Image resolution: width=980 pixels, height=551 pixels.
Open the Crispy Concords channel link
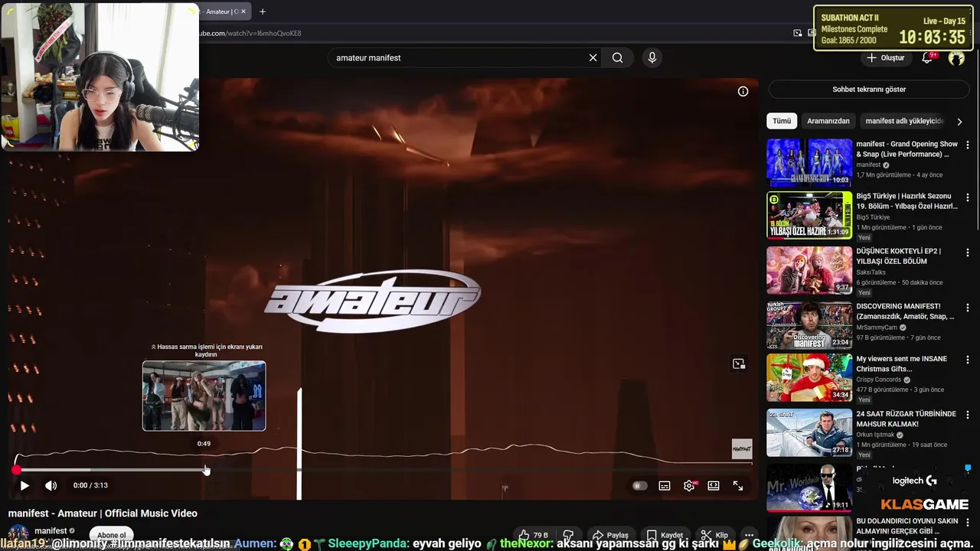click(878, 380)
